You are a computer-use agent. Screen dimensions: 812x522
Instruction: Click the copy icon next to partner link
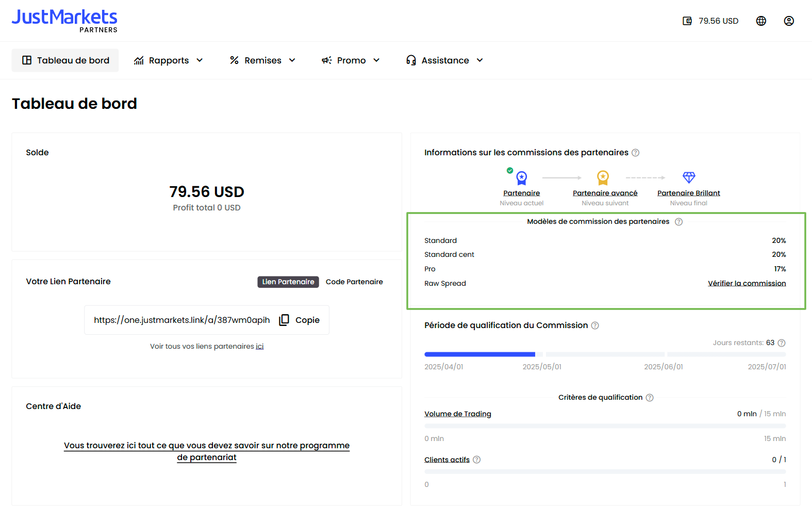[284, 320]
